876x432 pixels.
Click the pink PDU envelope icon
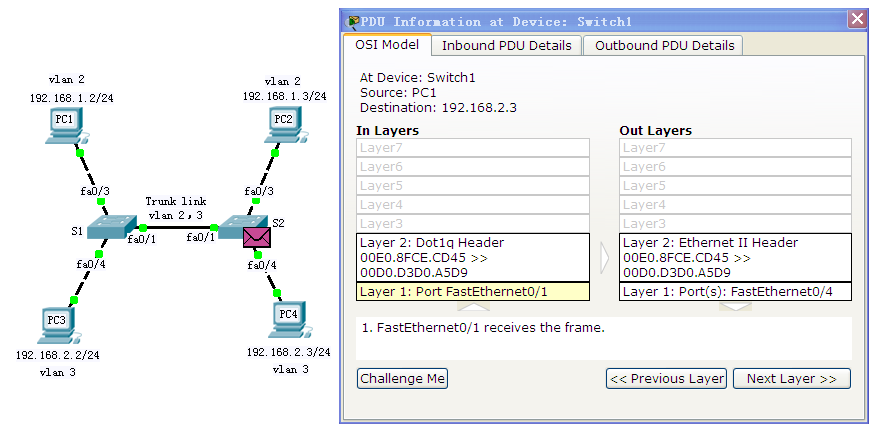tap(257, 237)
